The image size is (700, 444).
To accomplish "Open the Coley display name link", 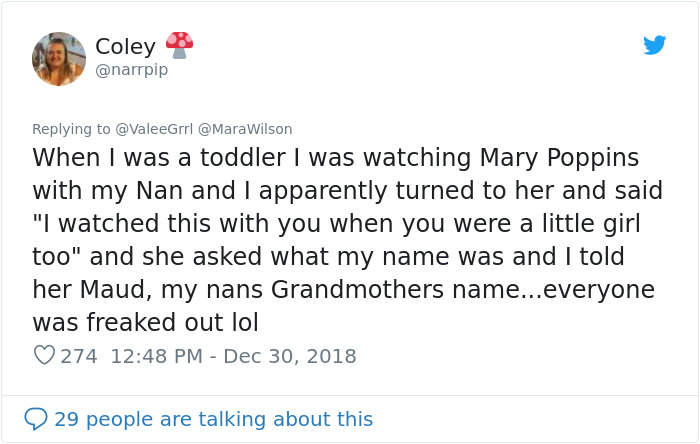I will point(125,46).
